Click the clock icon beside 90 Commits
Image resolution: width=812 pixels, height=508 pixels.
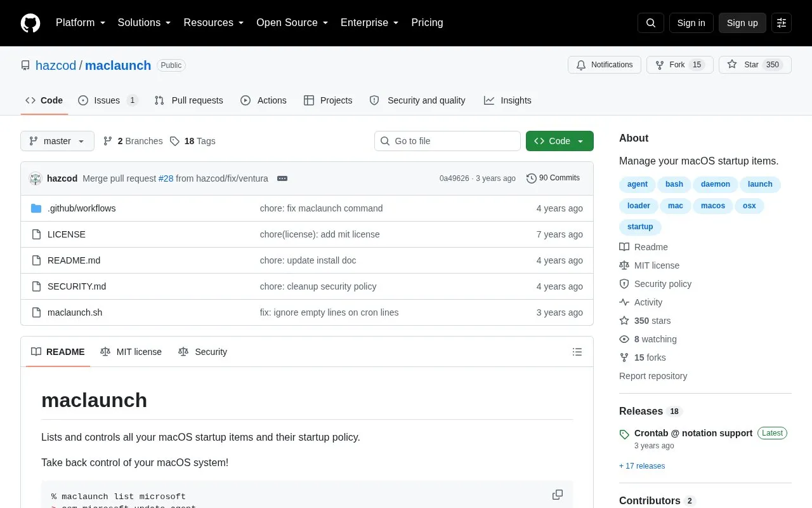532,178
